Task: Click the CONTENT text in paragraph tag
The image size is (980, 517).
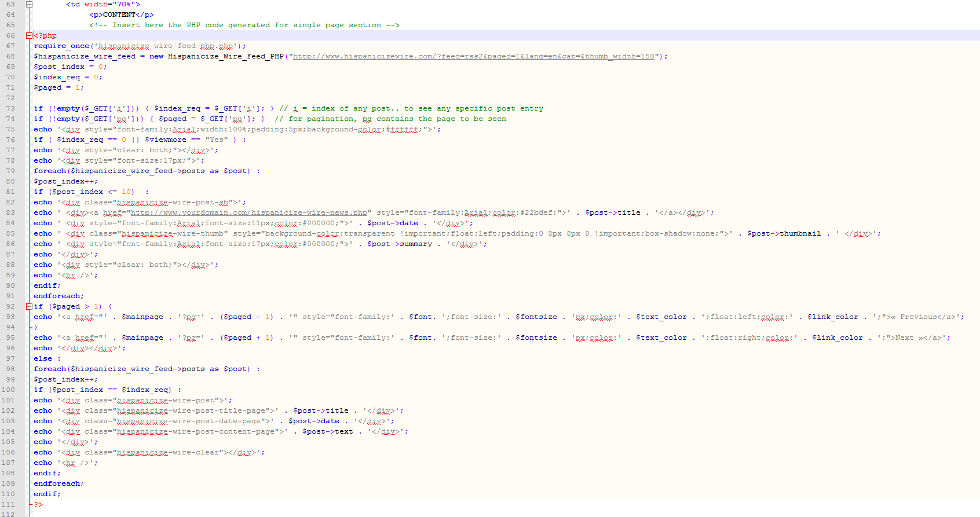Action: (119, 14)
